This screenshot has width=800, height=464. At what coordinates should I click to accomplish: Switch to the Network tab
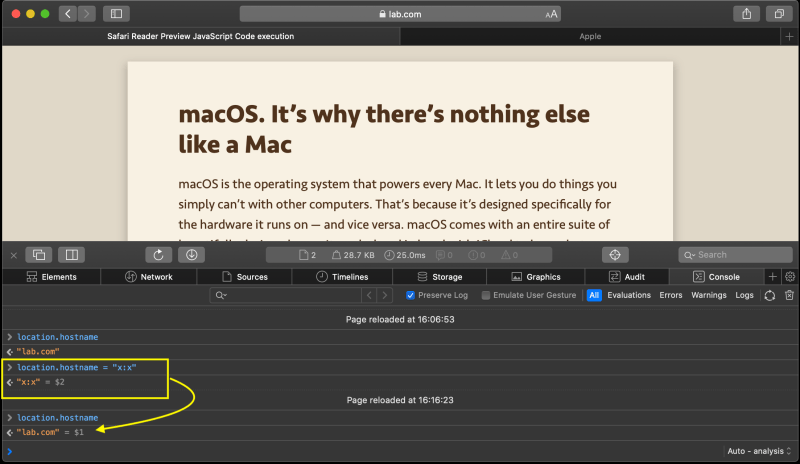(149, 277)
